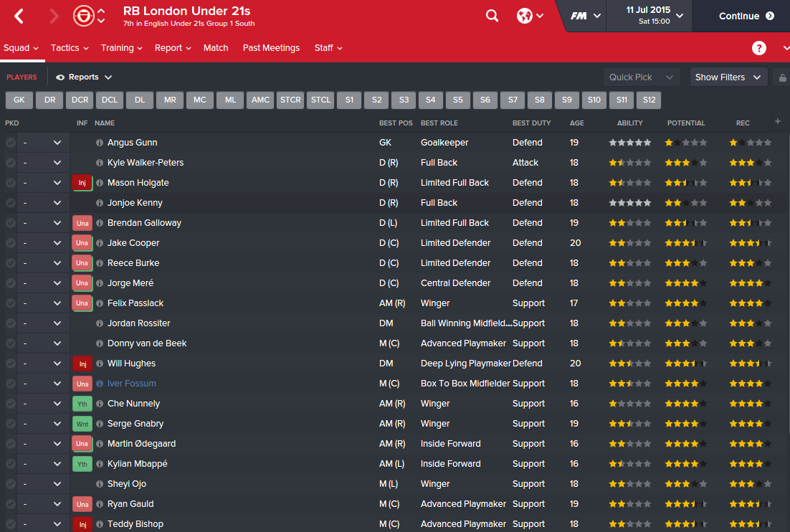The width and height of the screenshot is (790, 532).
Task: Click the back navigation arrow
Action: [19, 16]
